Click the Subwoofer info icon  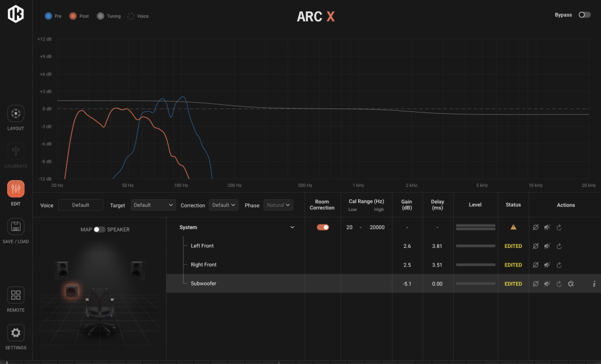click(x=594, y=284)
